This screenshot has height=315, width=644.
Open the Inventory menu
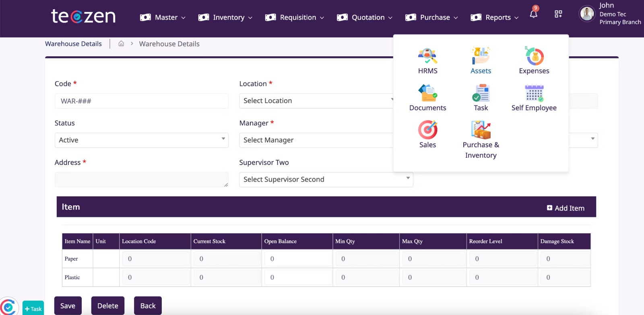[225, 18]
